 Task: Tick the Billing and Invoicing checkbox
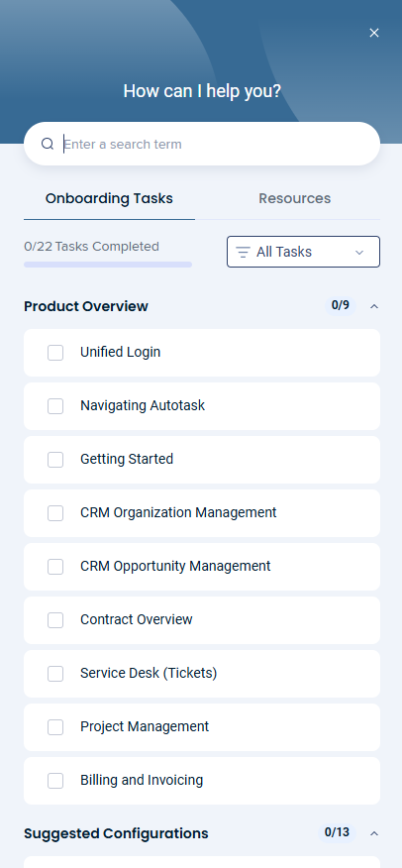point(55,781)
